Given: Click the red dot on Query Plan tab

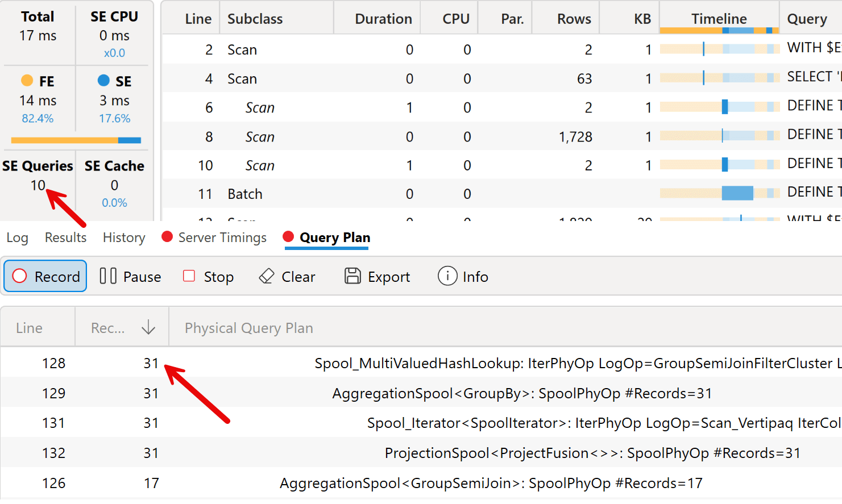Looking at the screenshot, I should [288, 237].
